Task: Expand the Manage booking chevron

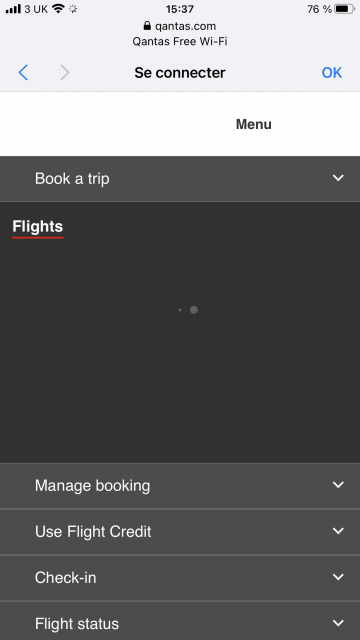Action: pyautogui.click(x=338, y=485)
